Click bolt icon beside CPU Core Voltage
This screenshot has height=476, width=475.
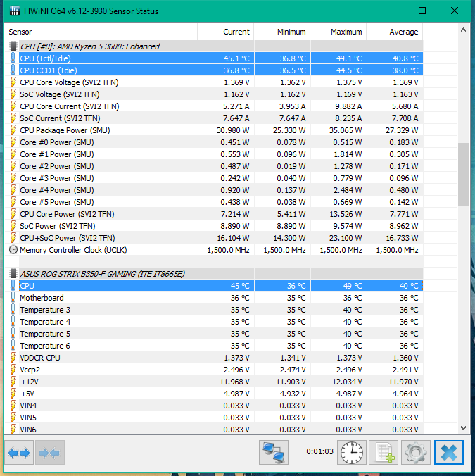(x=13, y=82)
